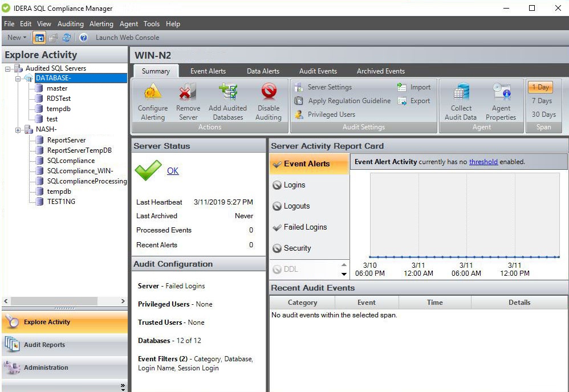Viewport: 569px width, 392px height.
Task: Select the ReportServerTempDB database
Action: pyautogui.click(x=79, y=150)
